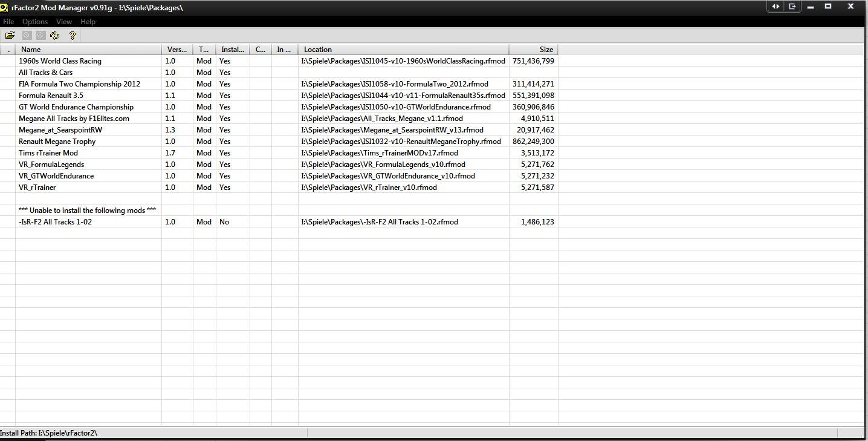Viewport: 868px width, 441px height.
Task: Click the Tims_rTrainerMODv17.rfmod path
Action: point(380,153)
